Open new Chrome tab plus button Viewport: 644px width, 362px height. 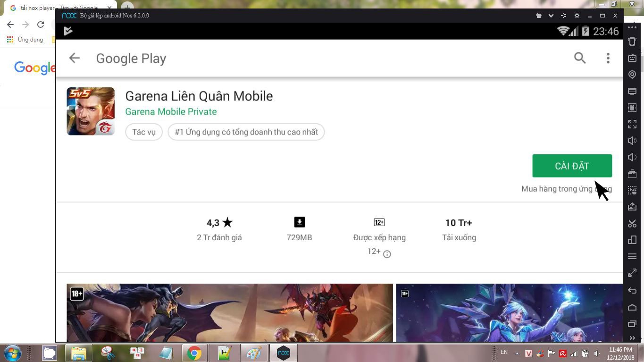(x=126, y=7)
